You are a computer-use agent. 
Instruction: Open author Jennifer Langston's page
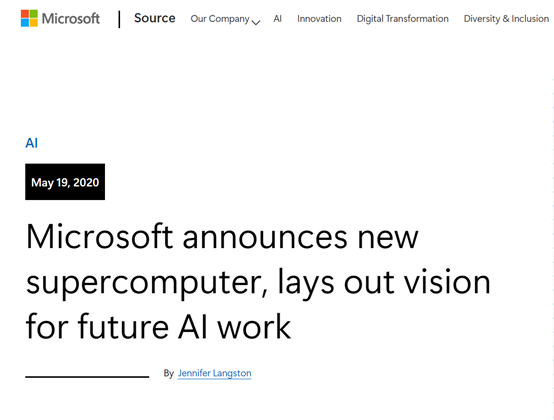pyautogui.click(x=214, y=373)
